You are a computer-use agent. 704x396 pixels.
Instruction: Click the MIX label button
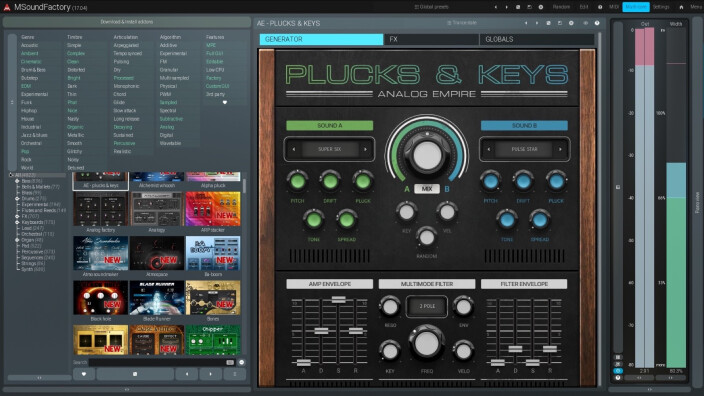[x=427, y=189]
